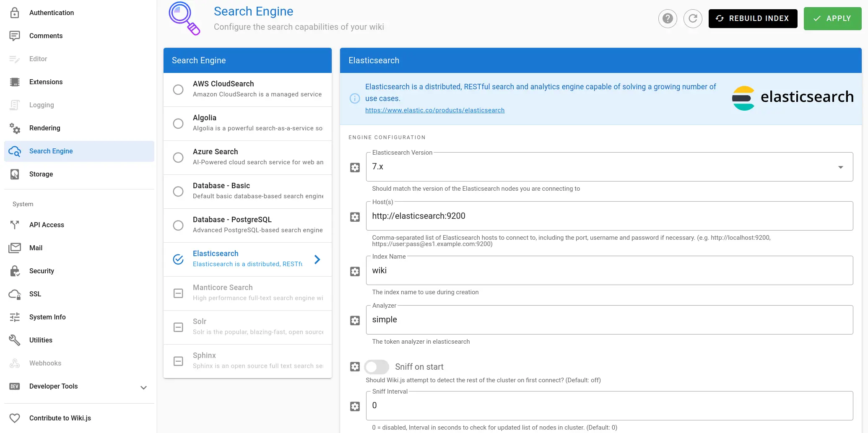Click the Index Name input field
Image resolution: width=868 pixels, height=433 pixels.
pyautogui.click(x=609, y=271)
